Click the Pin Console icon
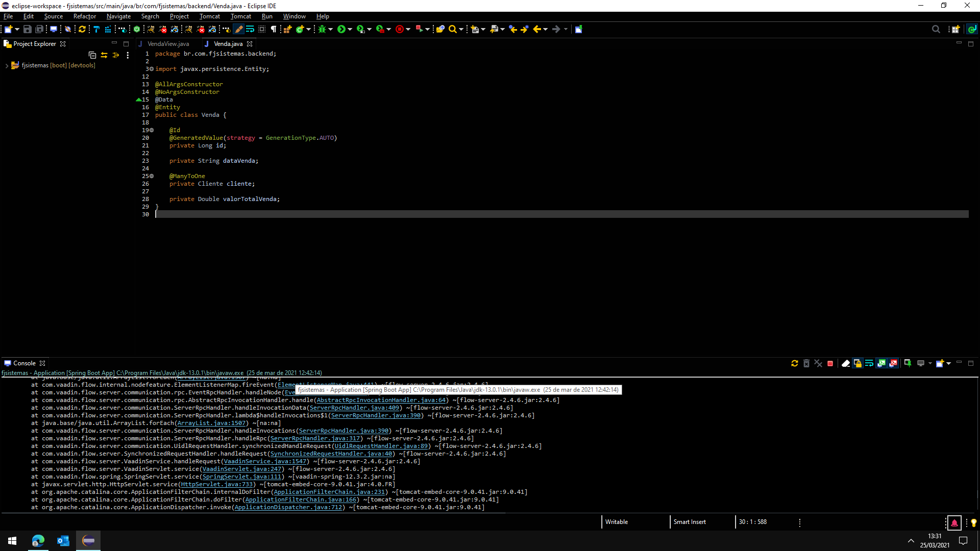 click(908, 363)
